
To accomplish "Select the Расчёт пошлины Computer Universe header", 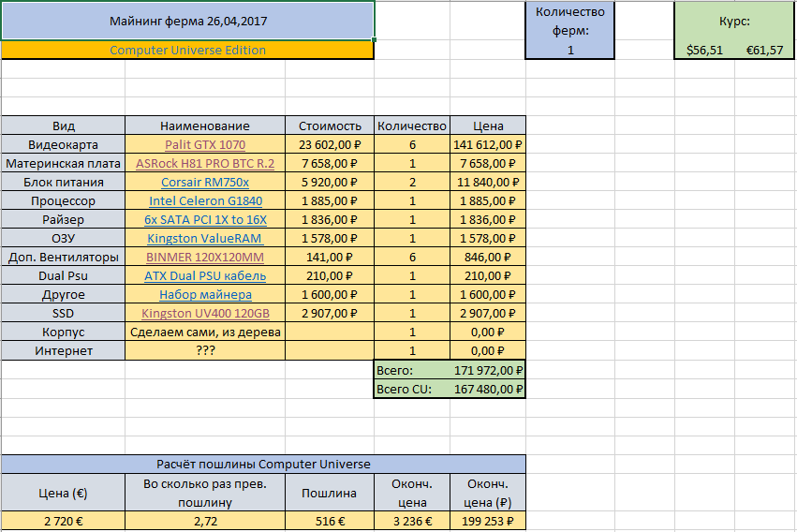I will click(263, 465).
